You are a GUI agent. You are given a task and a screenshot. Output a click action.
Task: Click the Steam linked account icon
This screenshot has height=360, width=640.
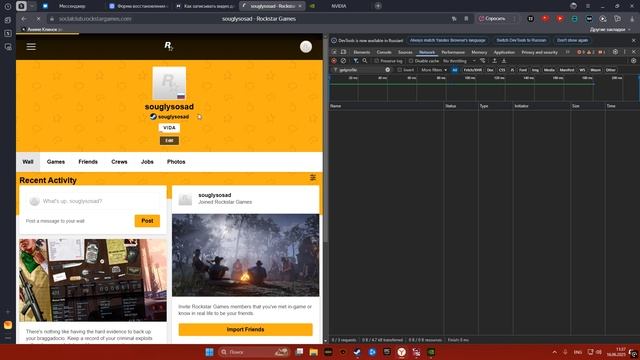click(x=153, y=117)
